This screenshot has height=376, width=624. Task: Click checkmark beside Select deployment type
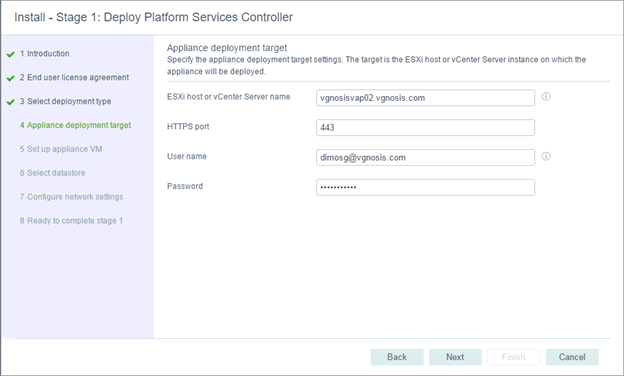click(x=11, y=102)
